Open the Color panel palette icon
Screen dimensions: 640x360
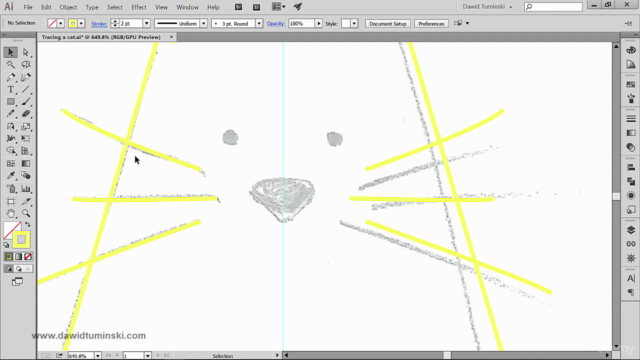[x=631, y=50]
